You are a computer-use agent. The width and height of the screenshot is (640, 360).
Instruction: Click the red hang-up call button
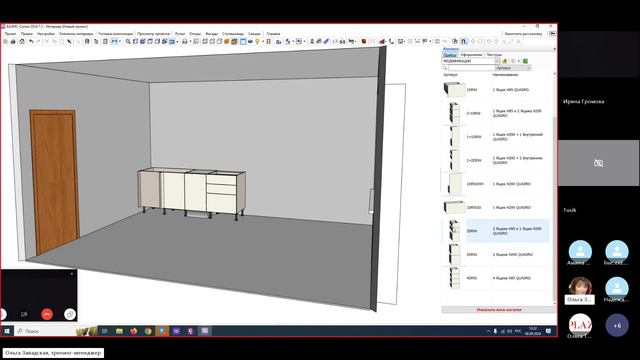pyautogui.click(x=47, y=314)
